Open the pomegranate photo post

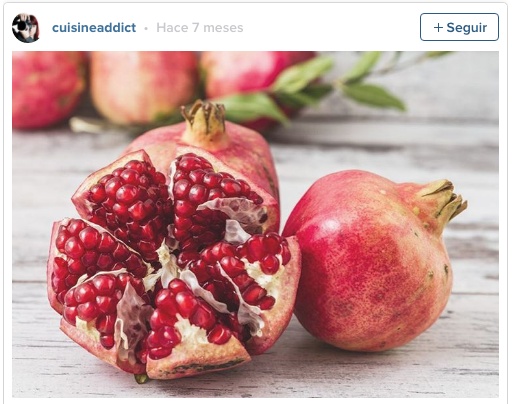[x=256, y=224]
